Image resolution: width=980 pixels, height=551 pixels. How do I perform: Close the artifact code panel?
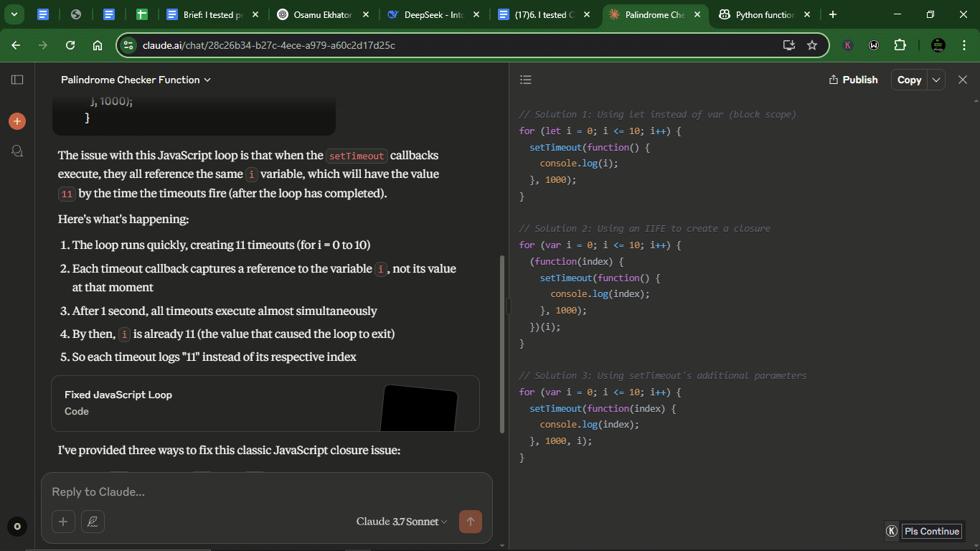coord(963,80)
